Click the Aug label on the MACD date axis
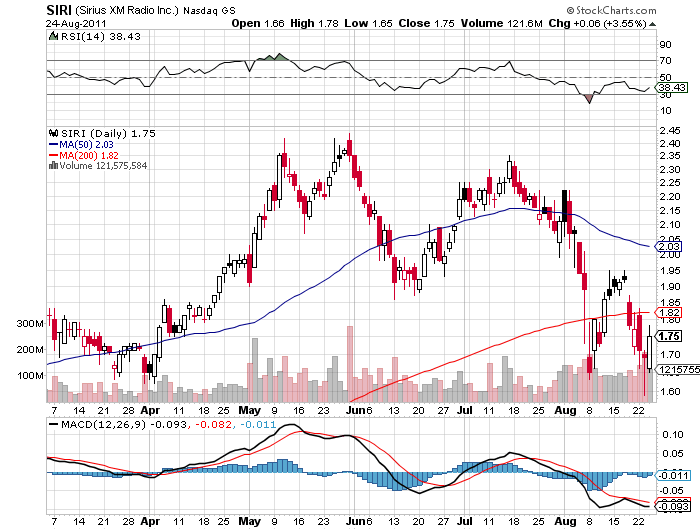The width and height of the screenshot is (700, 530). click(x=565, y=521)
